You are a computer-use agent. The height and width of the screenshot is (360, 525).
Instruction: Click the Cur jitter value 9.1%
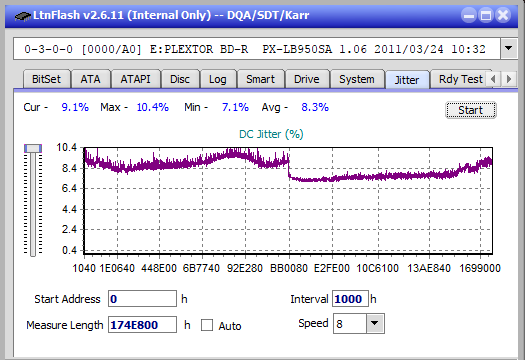click(75, 107)
